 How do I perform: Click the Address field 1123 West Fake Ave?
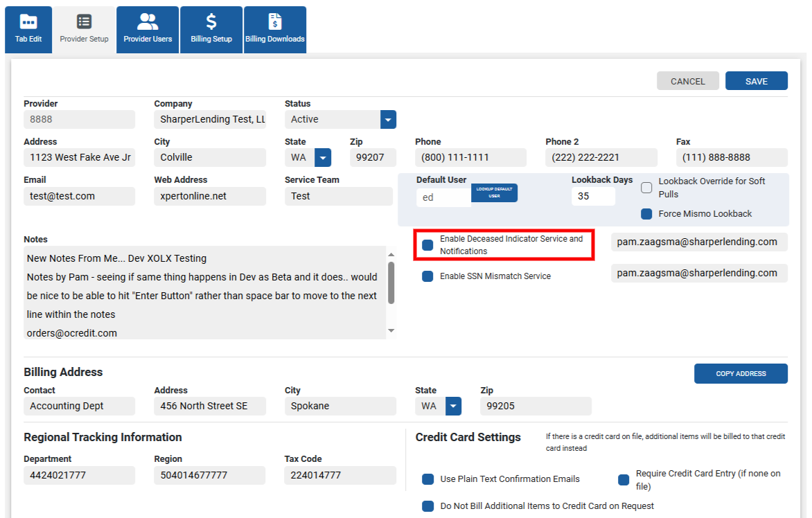click(79, 157)
